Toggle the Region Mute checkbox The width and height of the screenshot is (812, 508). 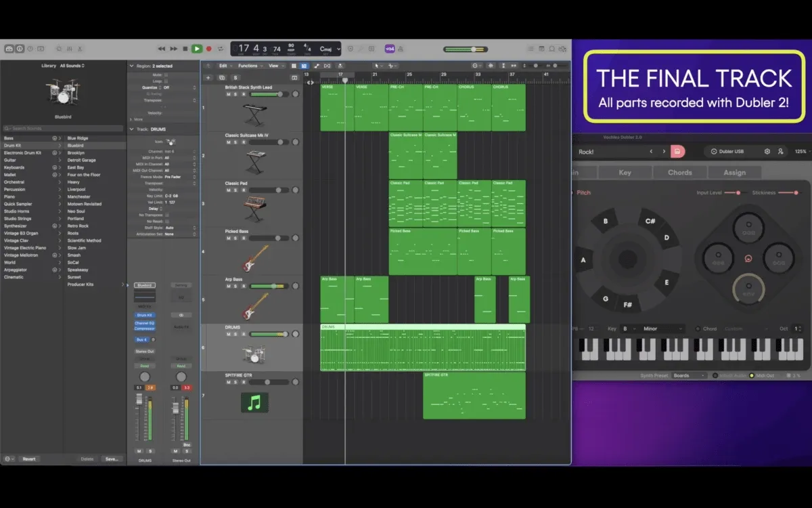tap(166, 75)
